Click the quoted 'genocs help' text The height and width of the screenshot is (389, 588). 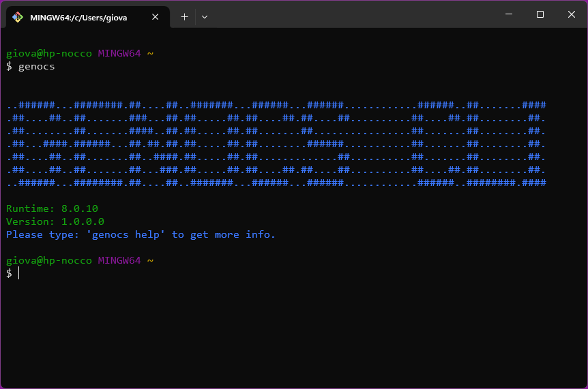pos(126,234)
